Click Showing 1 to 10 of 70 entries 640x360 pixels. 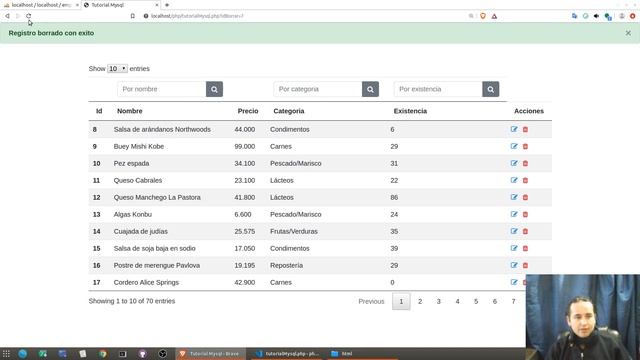132,301
